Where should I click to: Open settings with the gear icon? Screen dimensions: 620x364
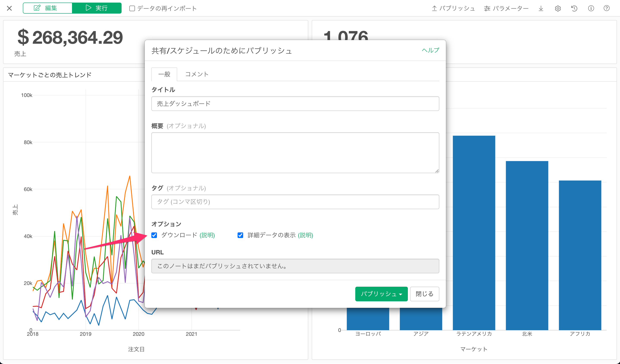tap(558, 9)
